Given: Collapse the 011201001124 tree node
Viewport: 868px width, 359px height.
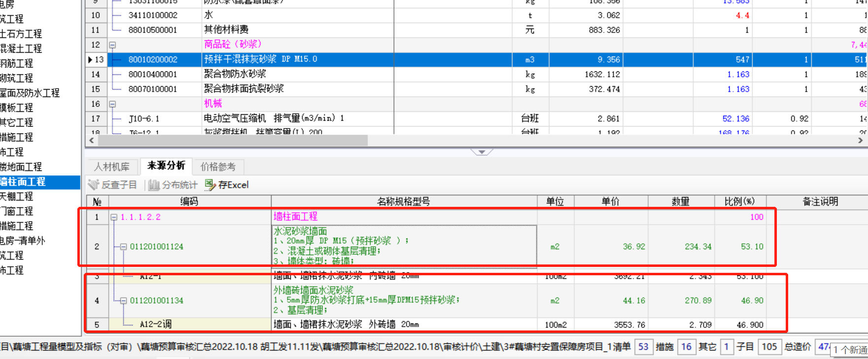Looking at the screenshot, I should click(x=124, y=247).
